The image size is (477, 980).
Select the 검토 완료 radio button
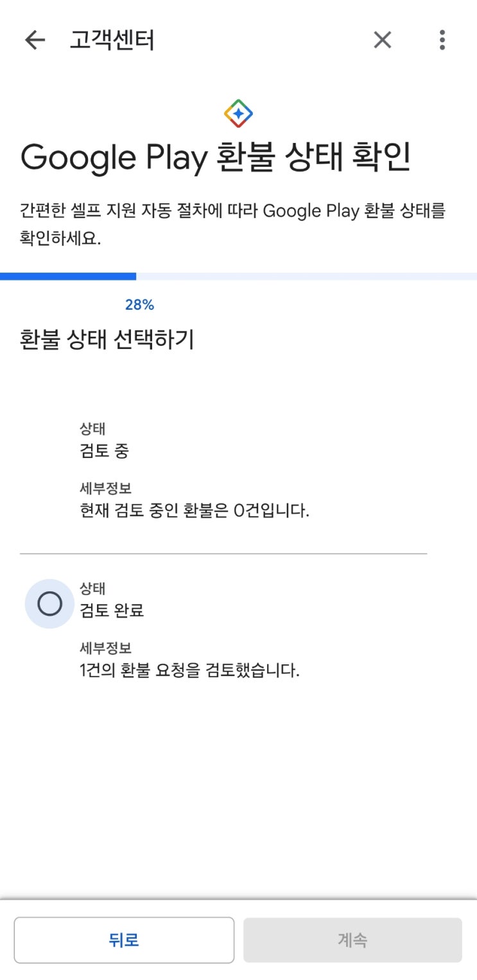pos(50,604)
